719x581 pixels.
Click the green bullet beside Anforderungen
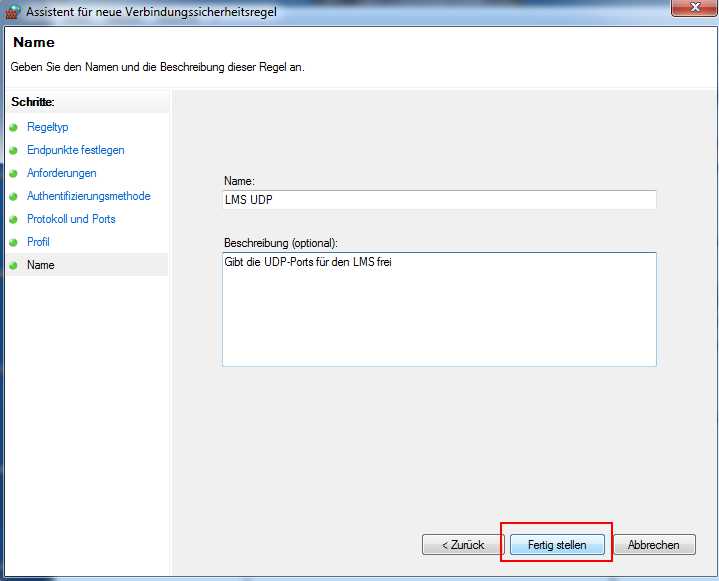tap(13, 173)
